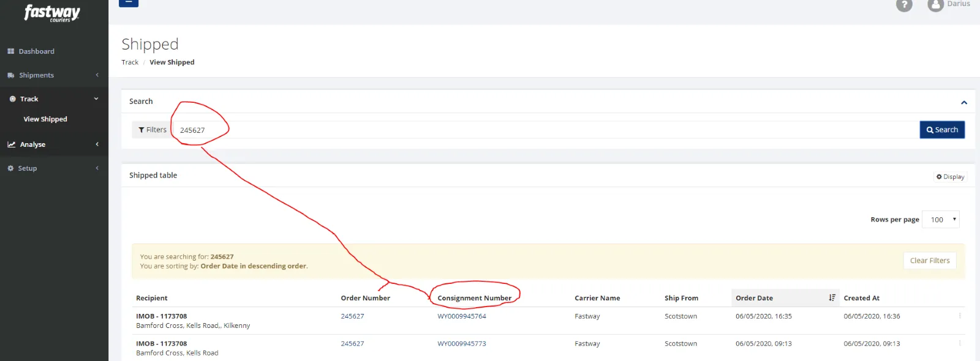Image resolution: width=980 pixels, height=361 pixels.
Task: Click Dashboard grid icon in sidebar
Action: (11, 51)
